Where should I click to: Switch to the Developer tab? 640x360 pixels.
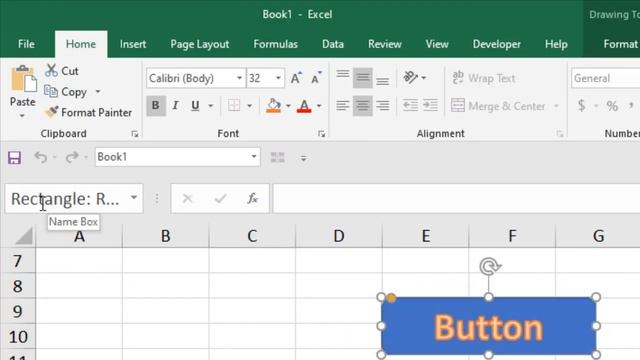(x=497, y=44)
